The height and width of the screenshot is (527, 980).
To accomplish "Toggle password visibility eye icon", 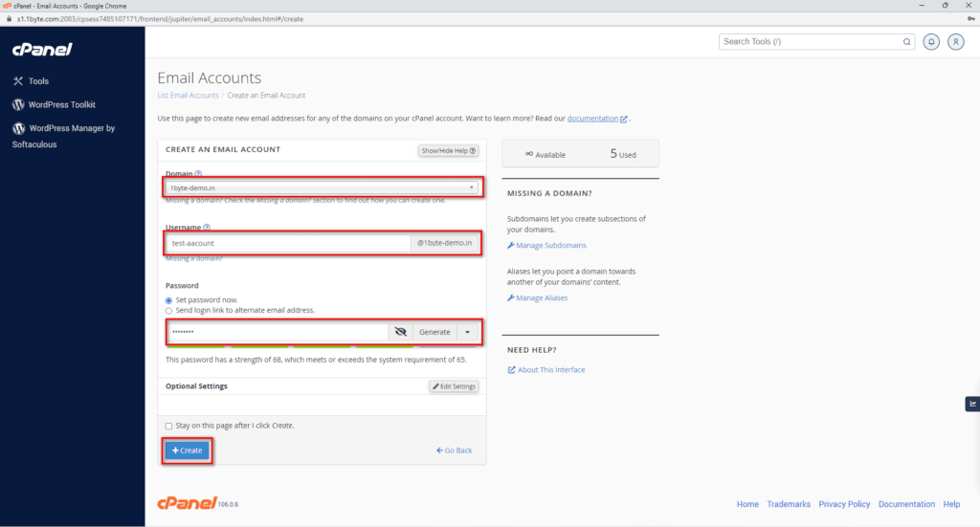I will [x=401, y=332].
